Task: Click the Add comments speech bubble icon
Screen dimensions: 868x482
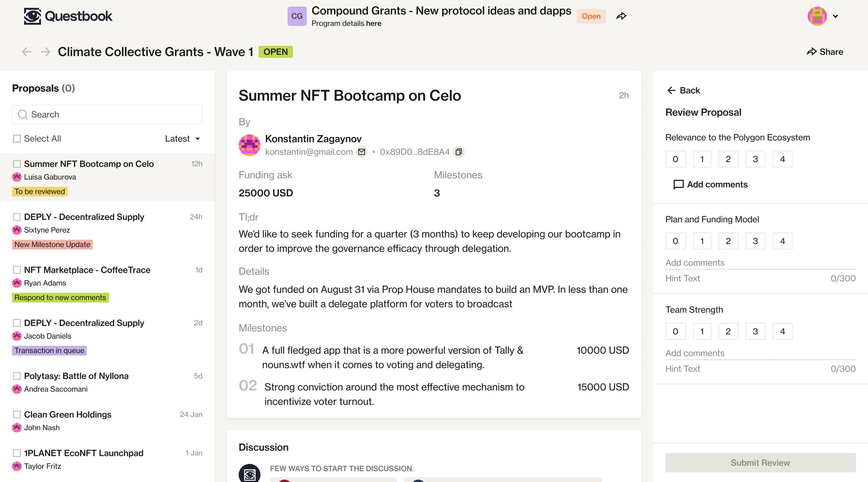Action: pos(678,184)
